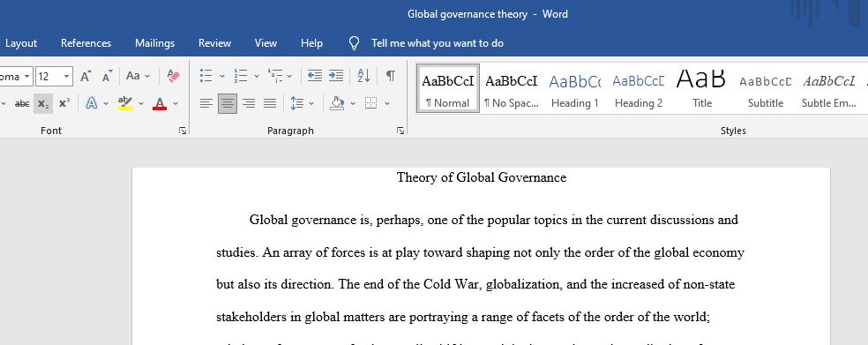Viewport: 868px width, 345px height.
Task: Apply yellow text highlight color
Action: pos(125,103)
